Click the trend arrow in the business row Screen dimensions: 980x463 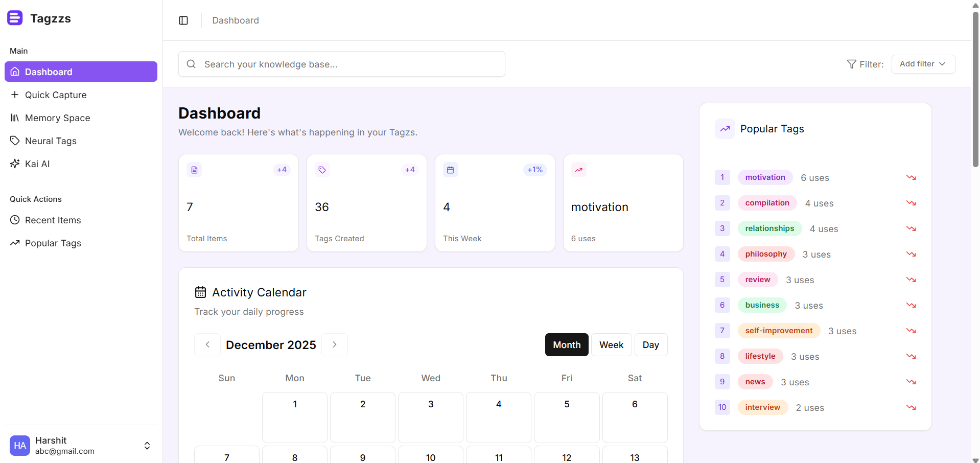coord(911,305)
